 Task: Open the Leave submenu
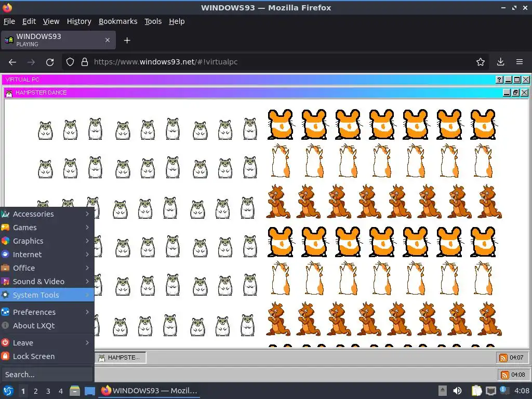tap(47, 343)
